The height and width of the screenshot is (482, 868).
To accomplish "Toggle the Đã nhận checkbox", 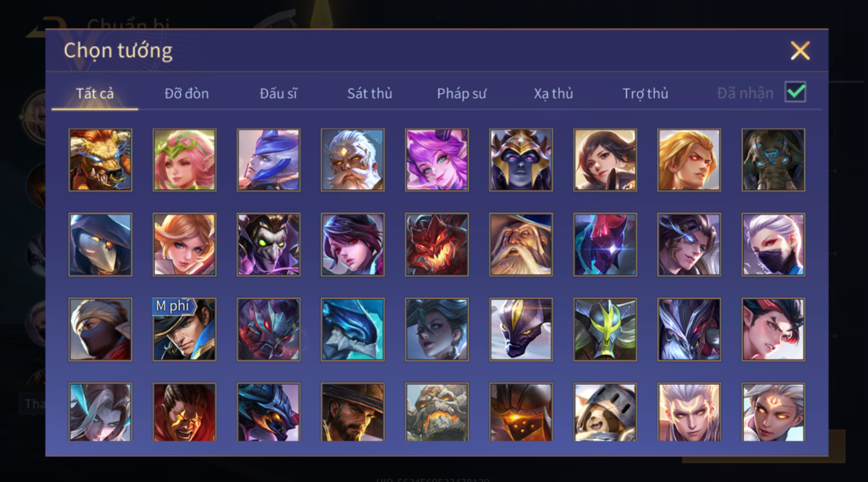I will point(796,92).
